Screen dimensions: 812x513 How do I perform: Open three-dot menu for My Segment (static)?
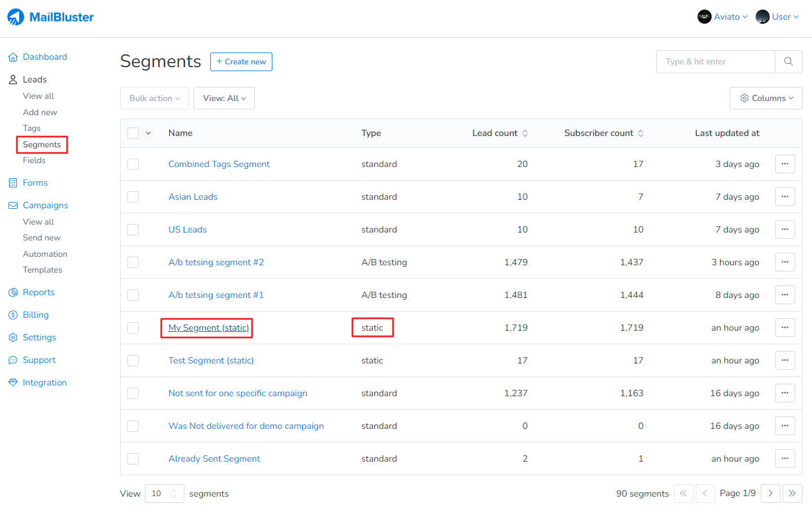pos(784,328)
